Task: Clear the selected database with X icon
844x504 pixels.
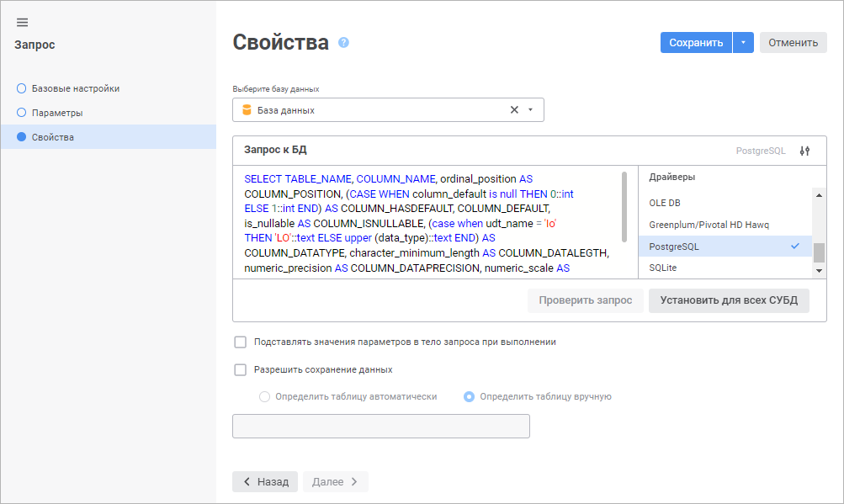Action: (x=514, y=110)
